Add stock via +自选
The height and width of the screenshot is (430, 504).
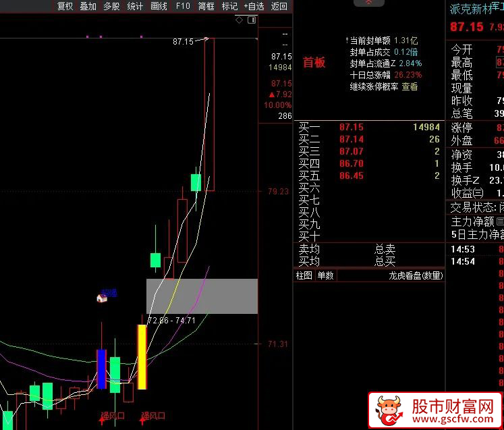(x=254, y=6)
